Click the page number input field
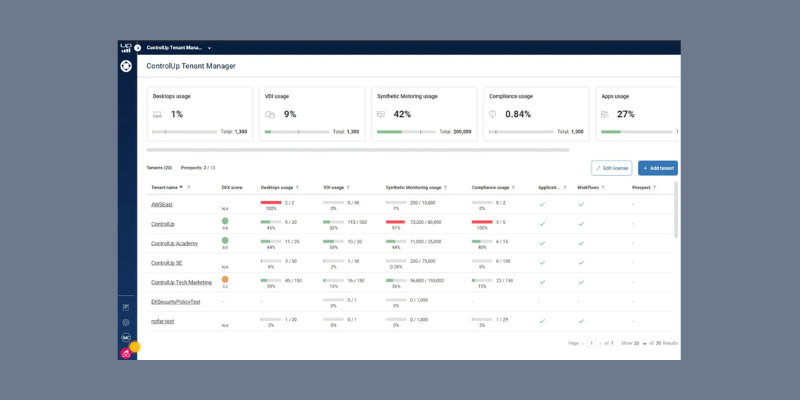This screenshot has height=400, width=800. coord(591,343)
